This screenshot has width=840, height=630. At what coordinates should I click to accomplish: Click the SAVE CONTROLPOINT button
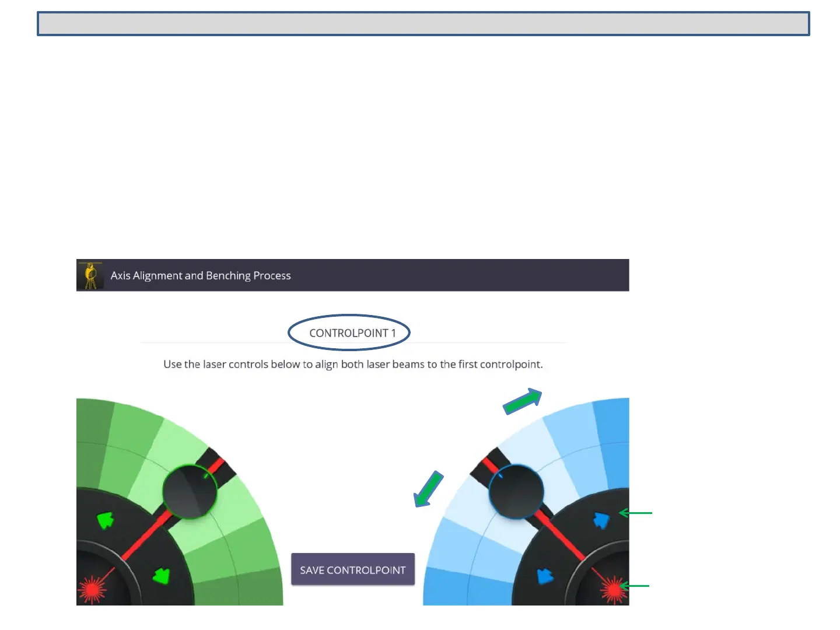353,569
